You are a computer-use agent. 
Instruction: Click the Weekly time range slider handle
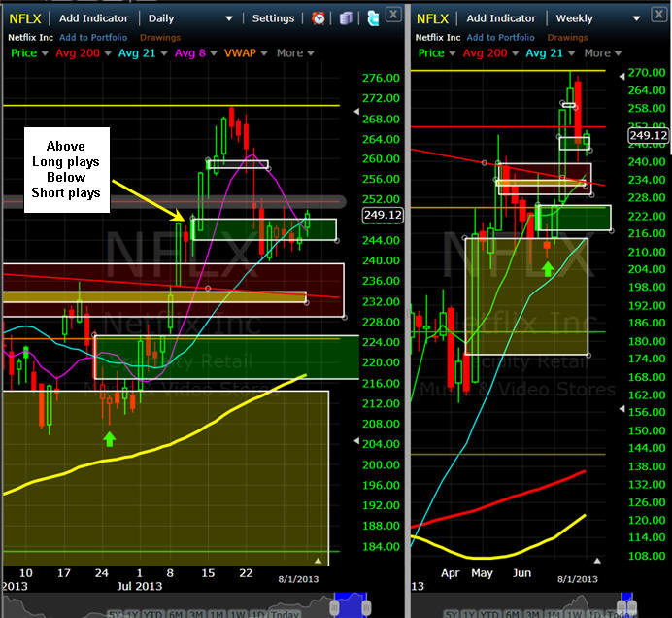(627, 607)
